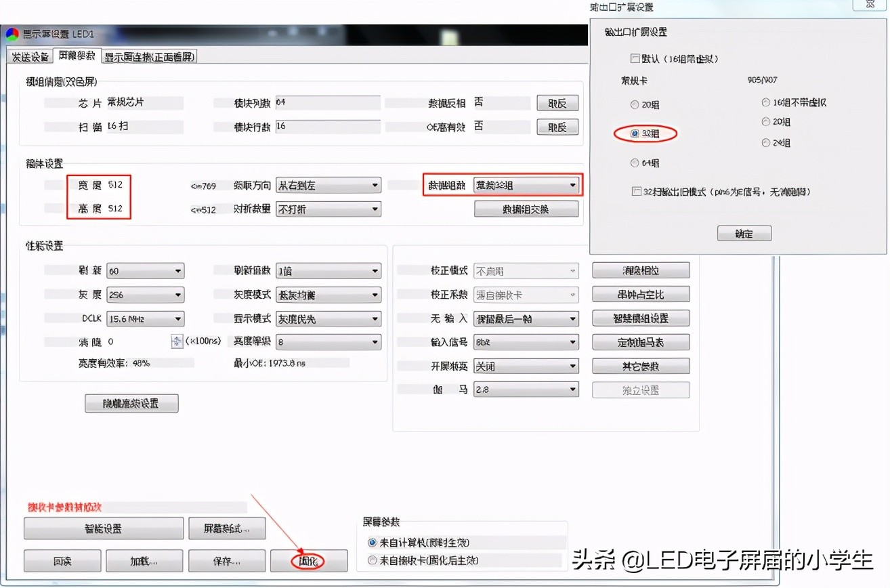This screenshot has height=588, width=890.
Task: Click 取反 next to 数据反相
Action: click(x=557, y=102)
